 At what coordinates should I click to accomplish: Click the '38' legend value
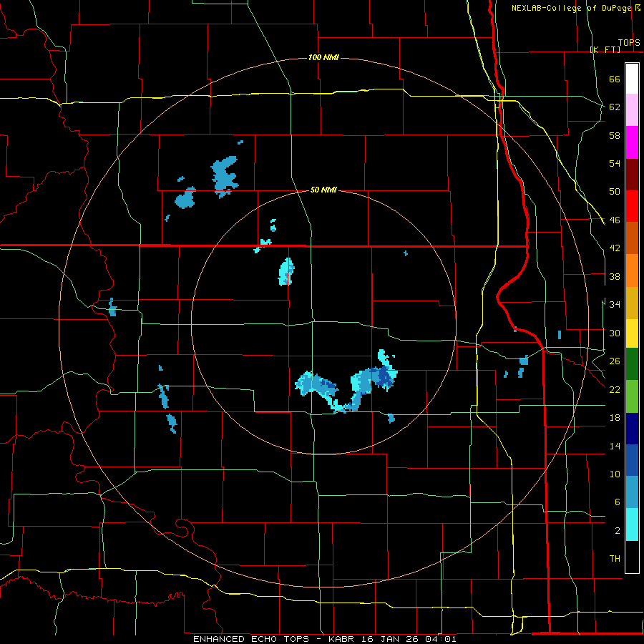(615, 276)
